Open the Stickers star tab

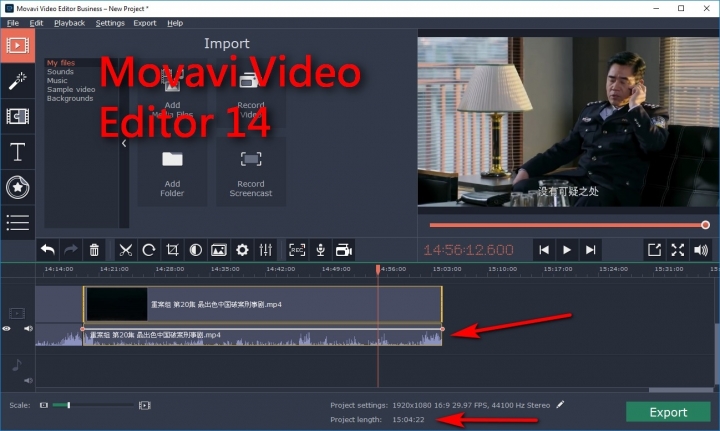(17, 187)
